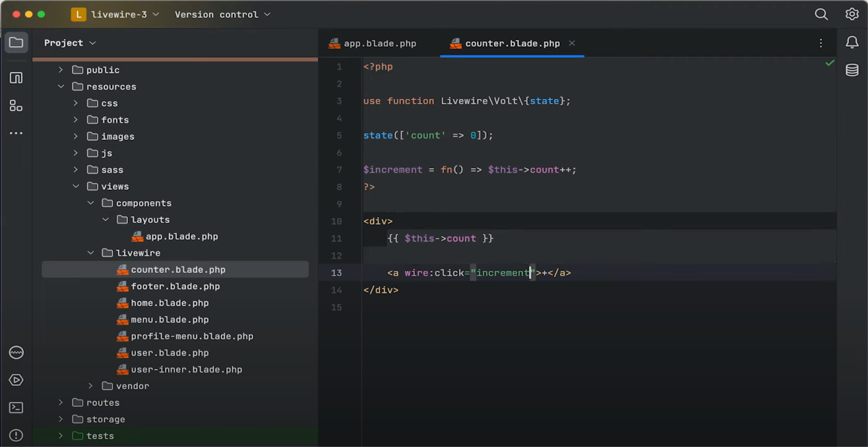Switch to the app.blade.php tab
Image resolution: width=868 pixels, height=447 pixels.
tap(373, 43)
